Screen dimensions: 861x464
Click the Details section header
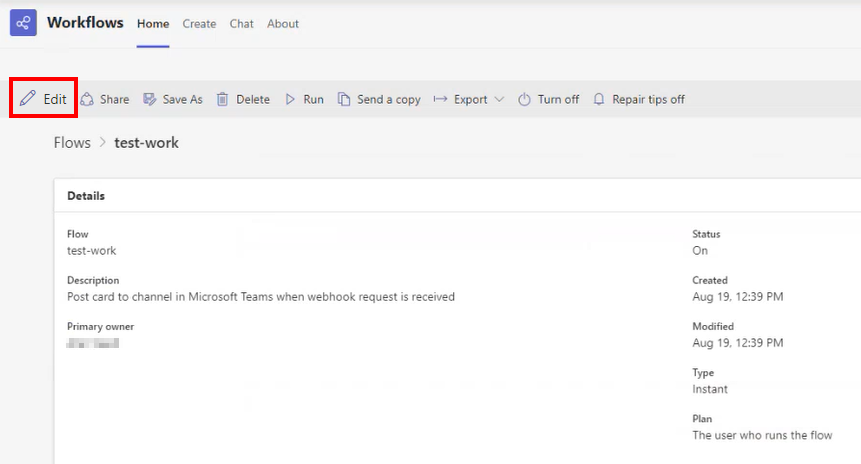pyautogui.click(x=86, y=196)
